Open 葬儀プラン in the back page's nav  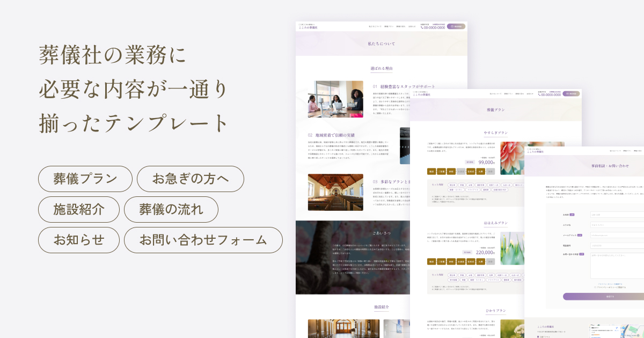click(x=388, y=26)
